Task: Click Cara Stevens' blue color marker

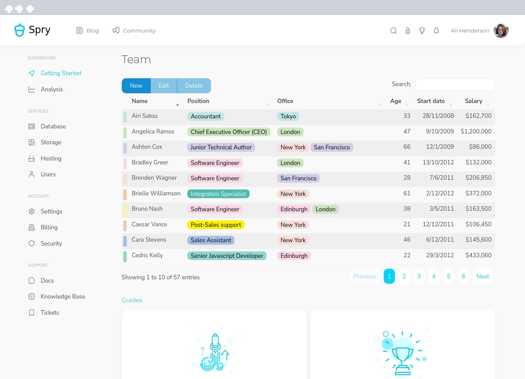Action: click(125, 241)
